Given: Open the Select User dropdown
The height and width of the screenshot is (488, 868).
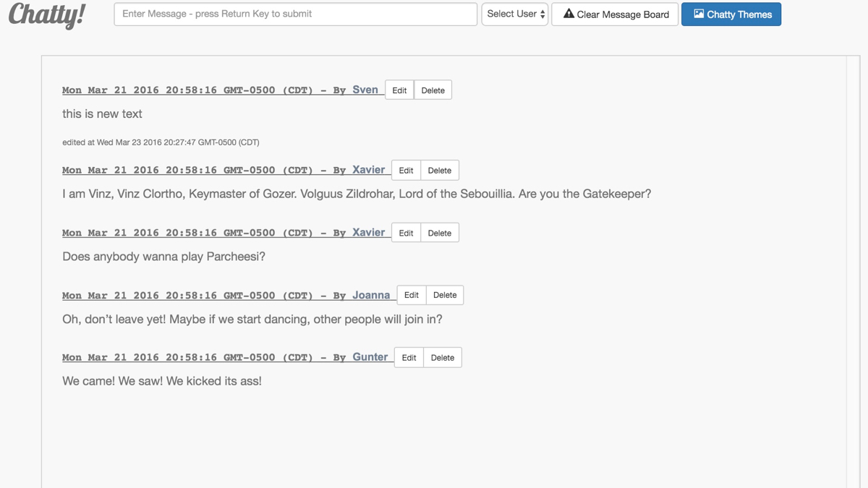Looking at the screenshot, I should click(515, 14).
